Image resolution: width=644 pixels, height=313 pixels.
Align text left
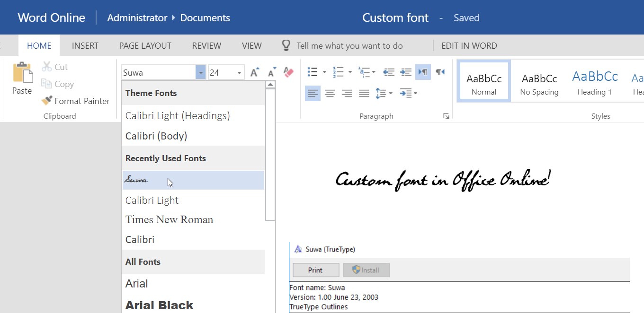click(x=313, y=93)
